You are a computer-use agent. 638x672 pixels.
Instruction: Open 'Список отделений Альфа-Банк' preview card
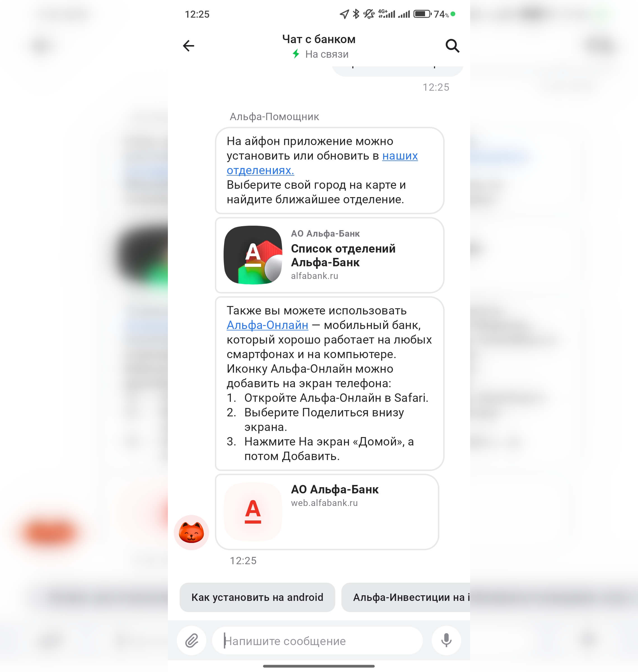click(330, 255)
